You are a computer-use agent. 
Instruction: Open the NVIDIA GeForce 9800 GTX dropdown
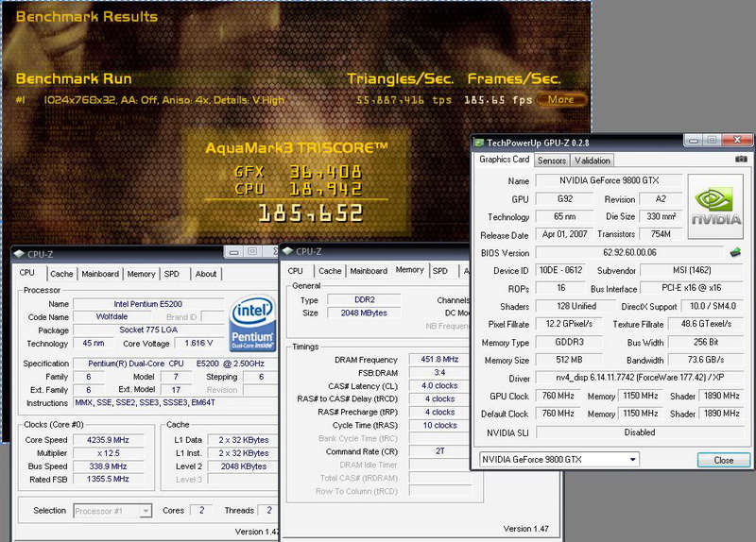point(559,459)
